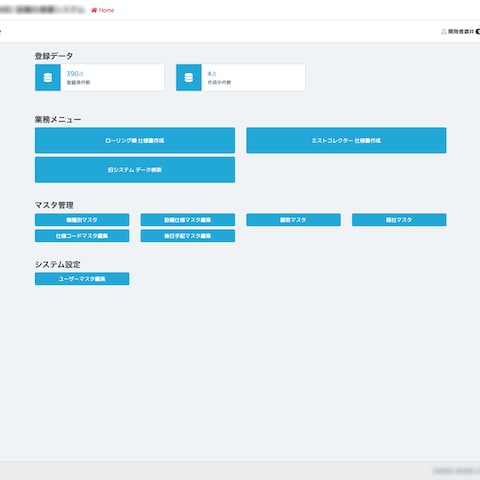Open the Home breadcrumb link

coord(103,10)
